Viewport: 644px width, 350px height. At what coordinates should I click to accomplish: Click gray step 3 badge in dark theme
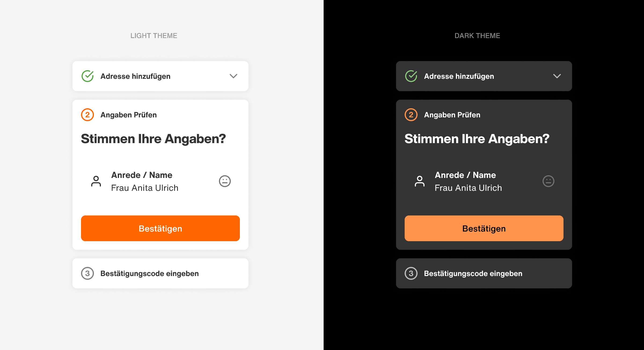click(x=411, y=273)
